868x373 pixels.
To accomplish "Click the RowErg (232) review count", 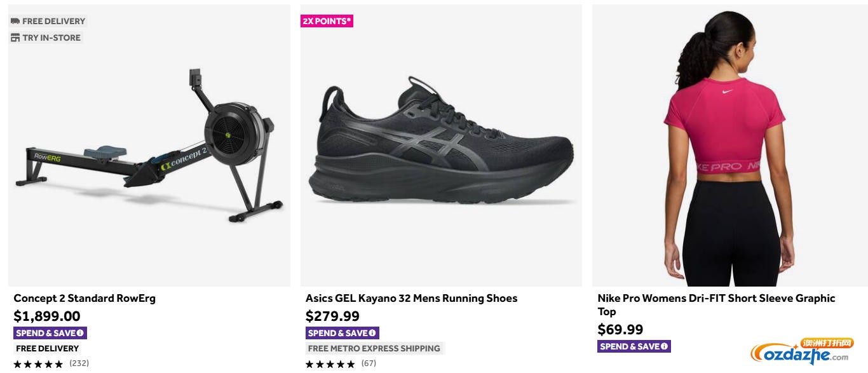I will (x=79, y=363).
